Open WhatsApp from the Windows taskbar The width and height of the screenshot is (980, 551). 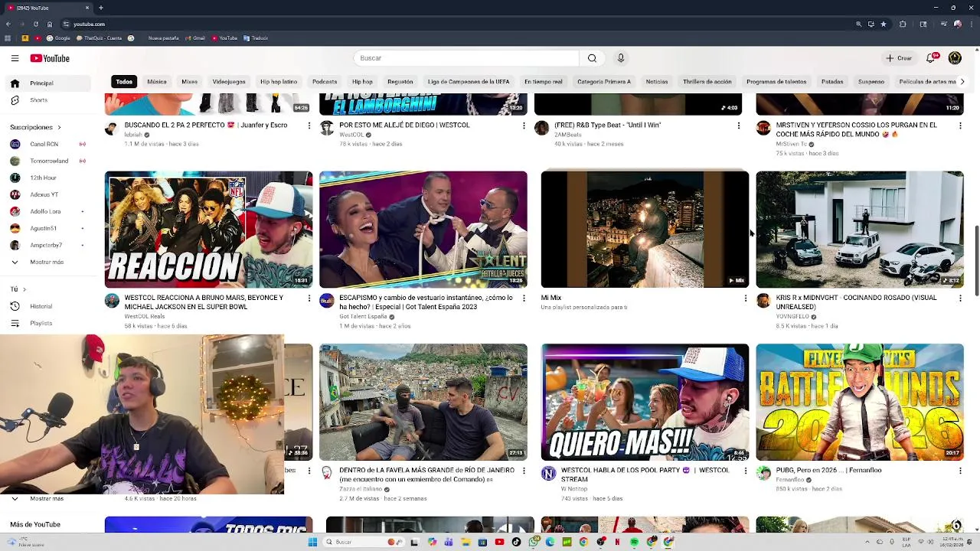pos(534,542)
